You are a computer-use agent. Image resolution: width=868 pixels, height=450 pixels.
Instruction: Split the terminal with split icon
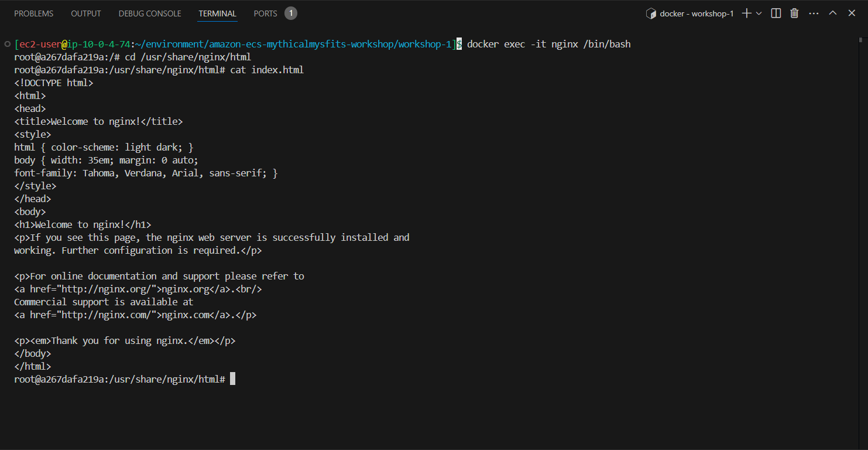coord(776,13)
